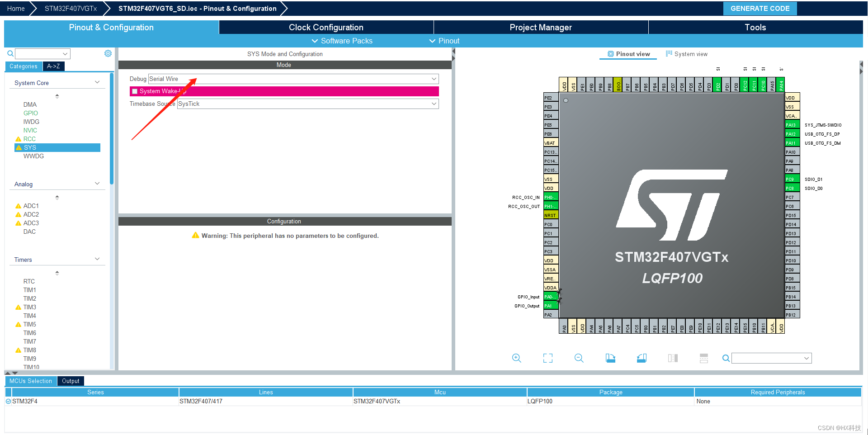Select GPIO in System Core
Image resolution: width=868 pixels, height=435 pixels.
31,113
